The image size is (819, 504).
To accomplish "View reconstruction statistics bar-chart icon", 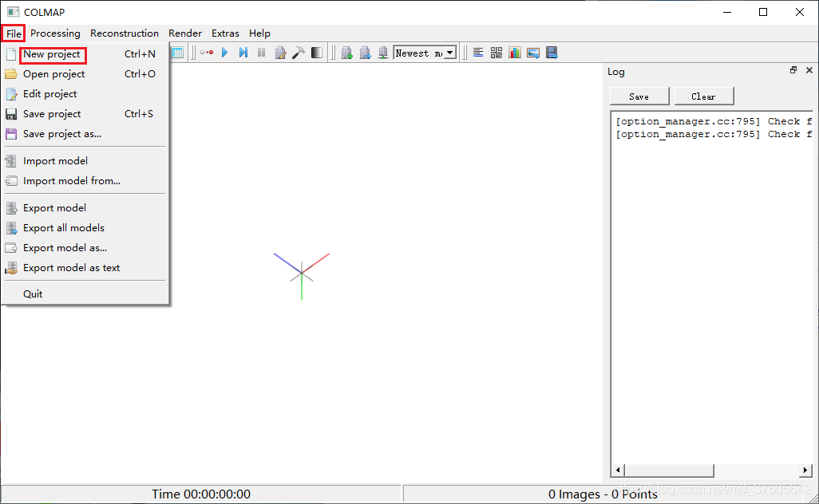I will click(515, 53).
